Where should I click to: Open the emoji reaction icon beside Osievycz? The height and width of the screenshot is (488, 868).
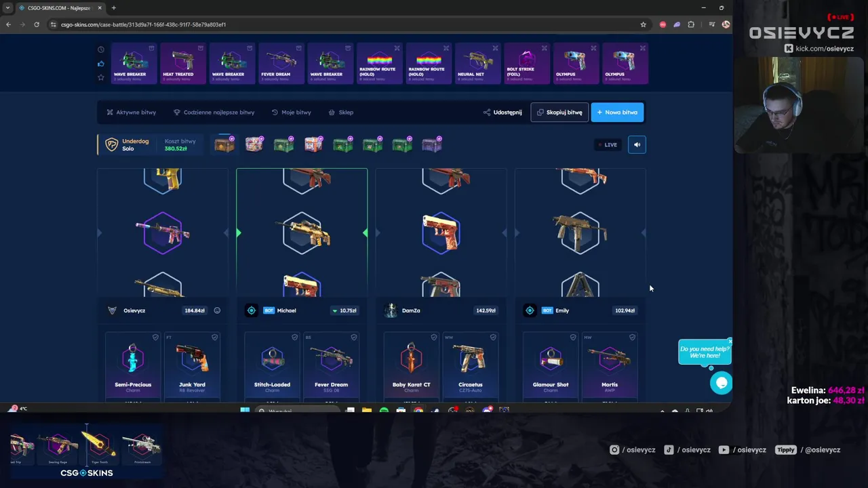click(217, 310)
